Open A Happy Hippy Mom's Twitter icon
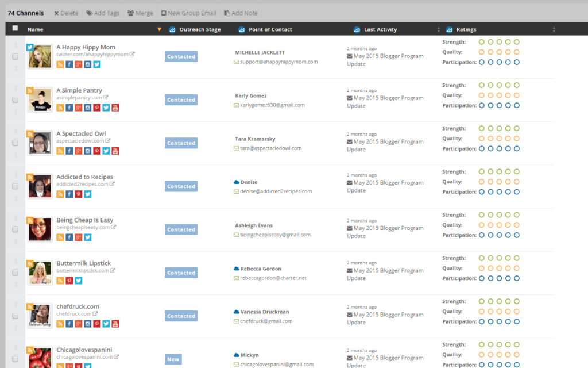 pyautogui.click(x=97, y=64)
